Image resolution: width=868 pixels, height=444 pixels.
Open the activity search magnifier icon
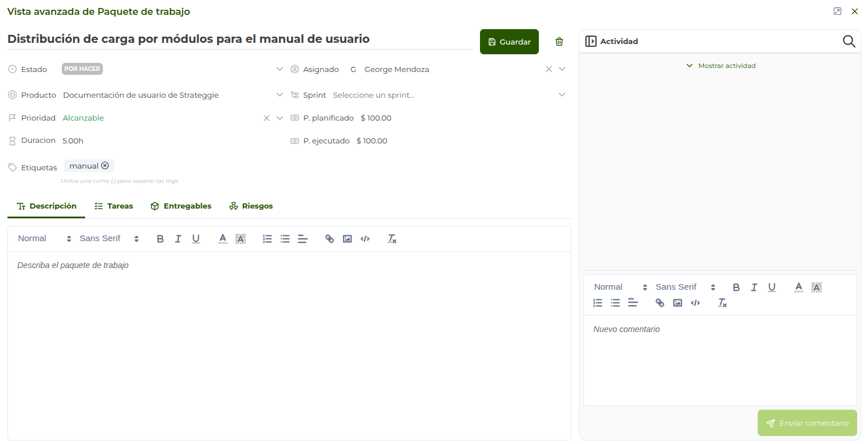[849, 41]
